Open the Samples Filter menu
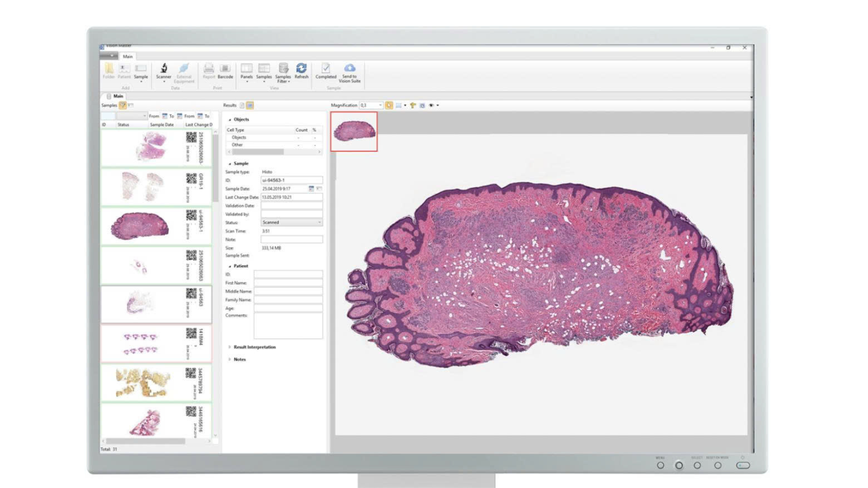The height and width of the screenshot is (488, 868). (283, 72)
